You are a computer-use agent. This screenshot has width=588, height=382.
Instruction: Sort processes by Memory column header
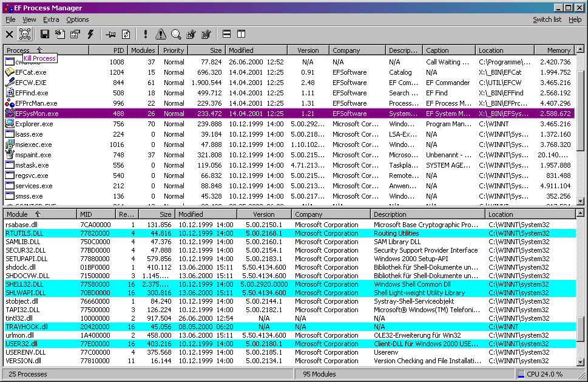pos(553,50)
